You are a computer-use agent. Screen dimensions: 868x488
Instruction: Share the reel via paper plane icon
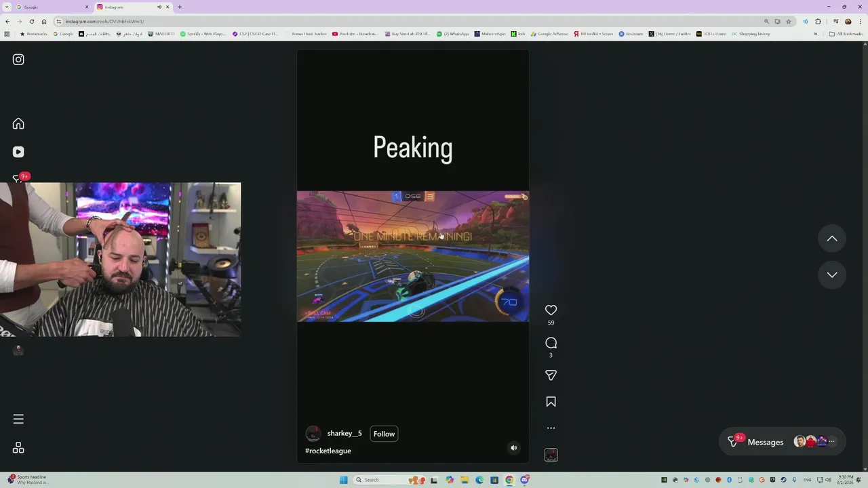click(x=551, y=375)
